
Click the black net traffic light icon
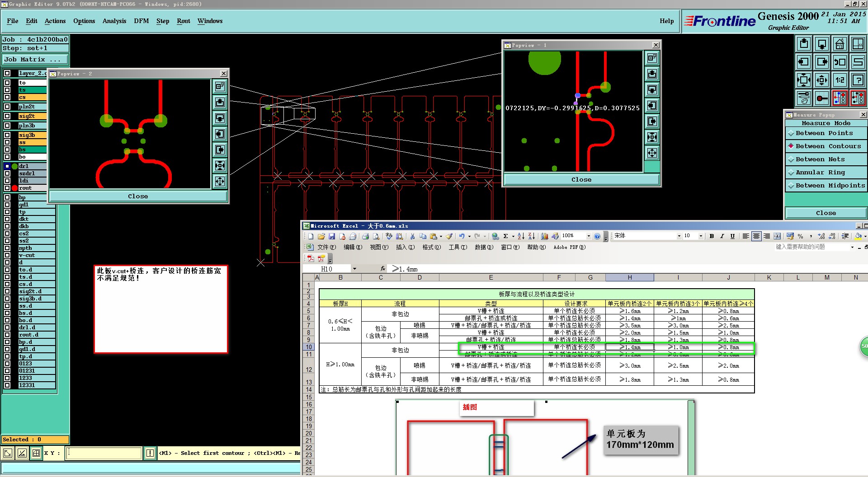(x=858, y=98)
